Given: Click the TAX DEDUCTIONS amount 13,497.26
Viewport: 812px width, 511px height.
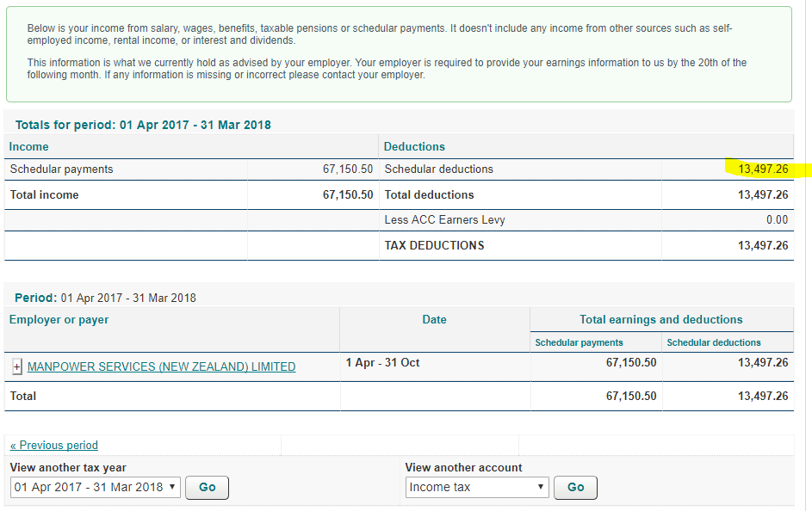Looking at the screenshot, I should pyautogui.click(x=763, y=245).
